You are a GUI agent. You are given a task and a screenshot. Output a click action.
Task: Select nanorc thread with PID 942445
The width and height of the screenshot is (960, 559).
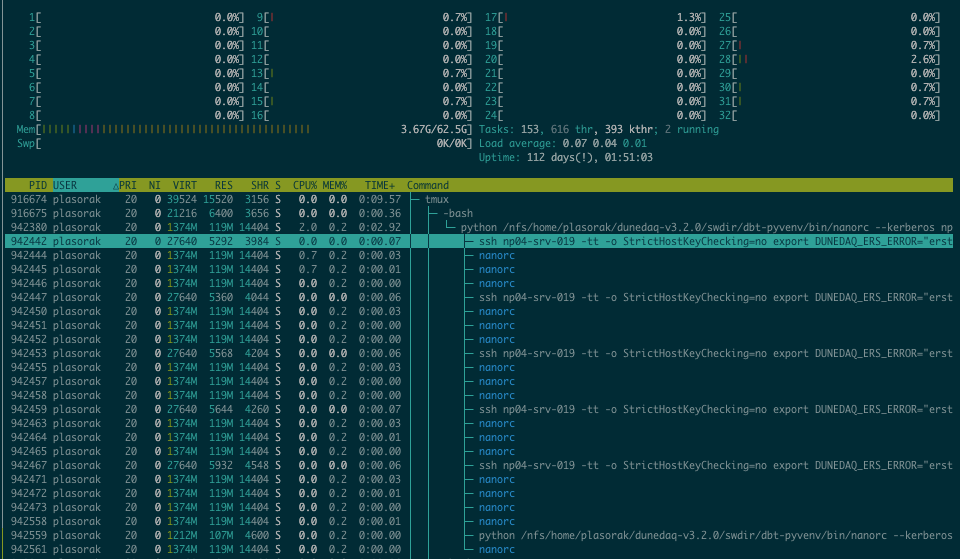(x=479, y=269)
